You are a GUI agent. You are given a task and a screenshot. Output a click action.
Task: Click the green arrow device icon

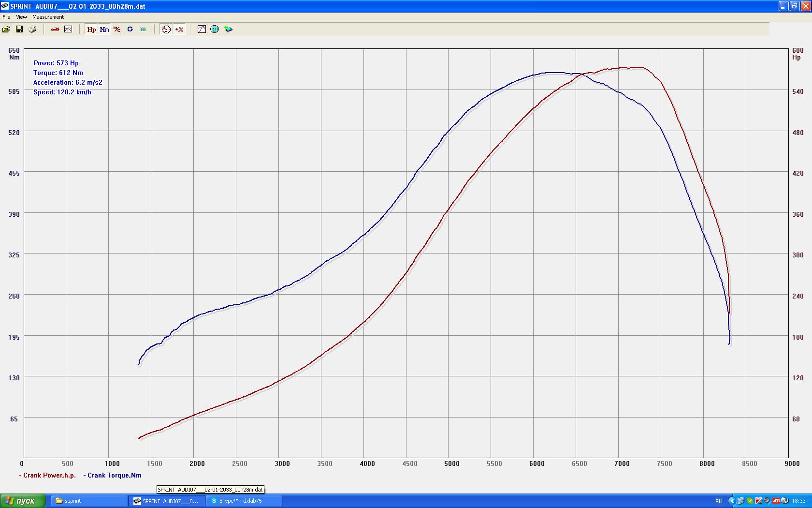(228, 30)
